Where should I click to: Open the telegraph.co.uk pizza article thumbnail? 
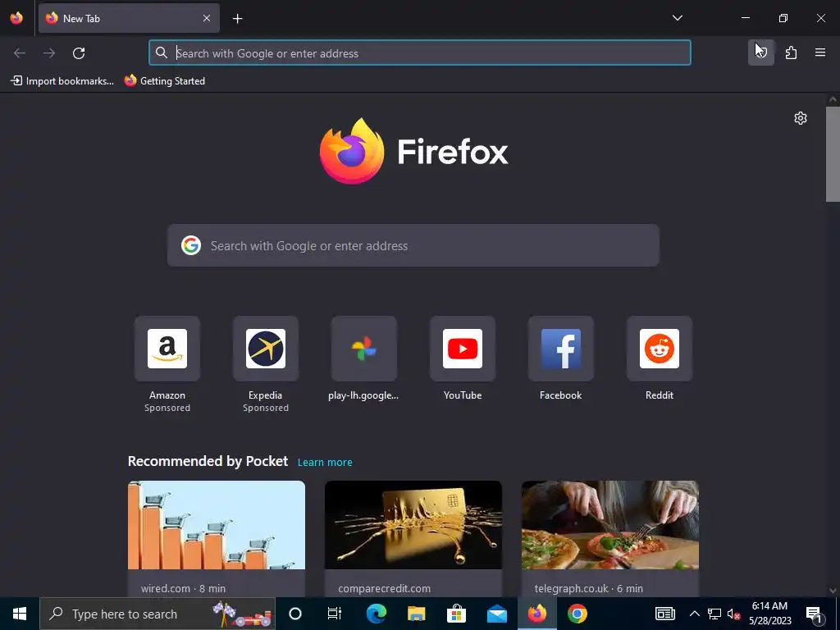610,525
